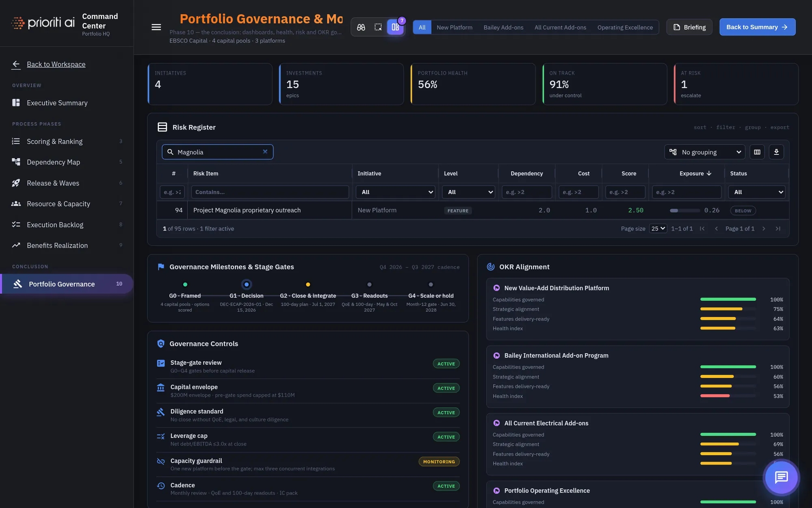
Task: Click the Scoring & Ranking list icon
Action: (x=16, y=141)
